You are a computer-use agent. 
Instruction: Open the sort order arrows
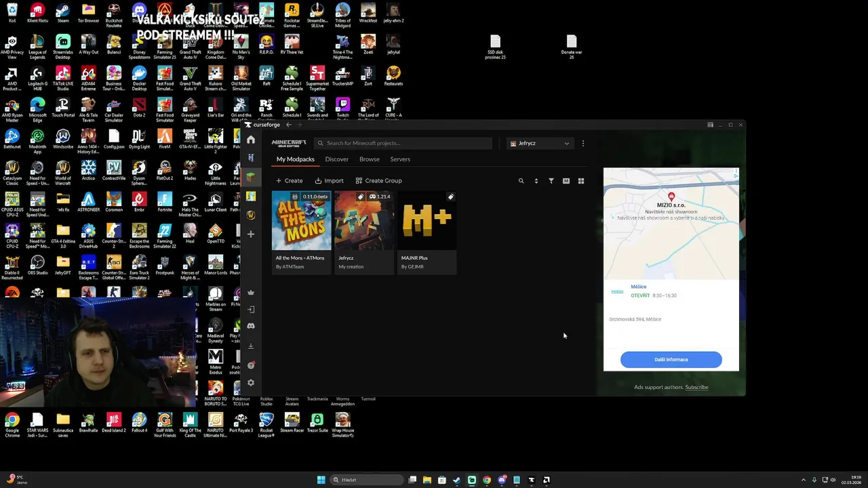coord(536,181)
